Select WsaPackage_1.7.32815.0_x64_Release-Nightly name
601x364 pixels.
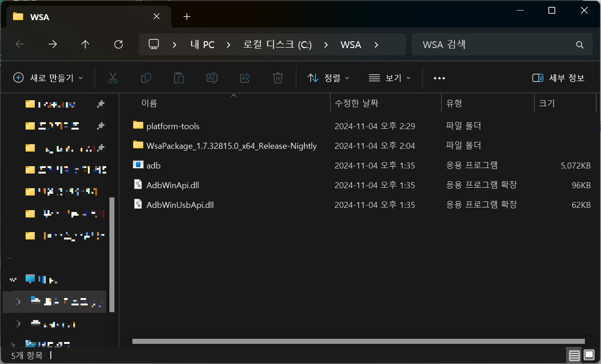232,146
